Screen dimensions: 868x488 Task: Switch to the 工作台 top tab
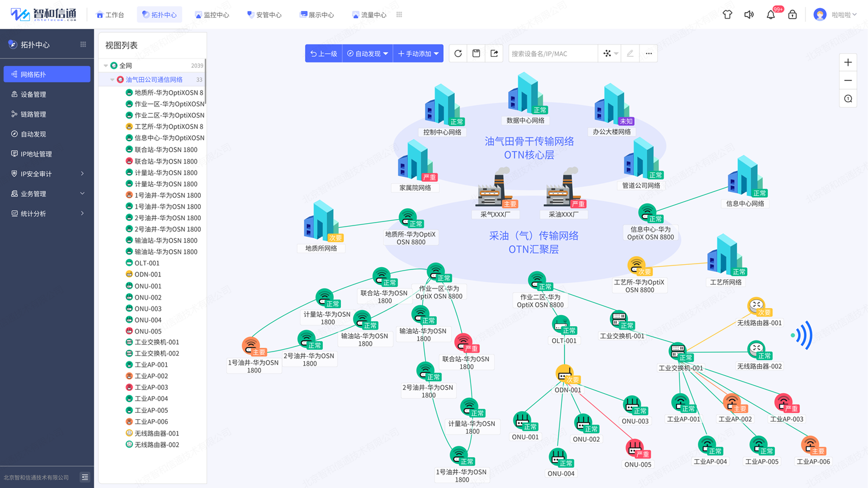pyautogui.click(x=110, y=14)
